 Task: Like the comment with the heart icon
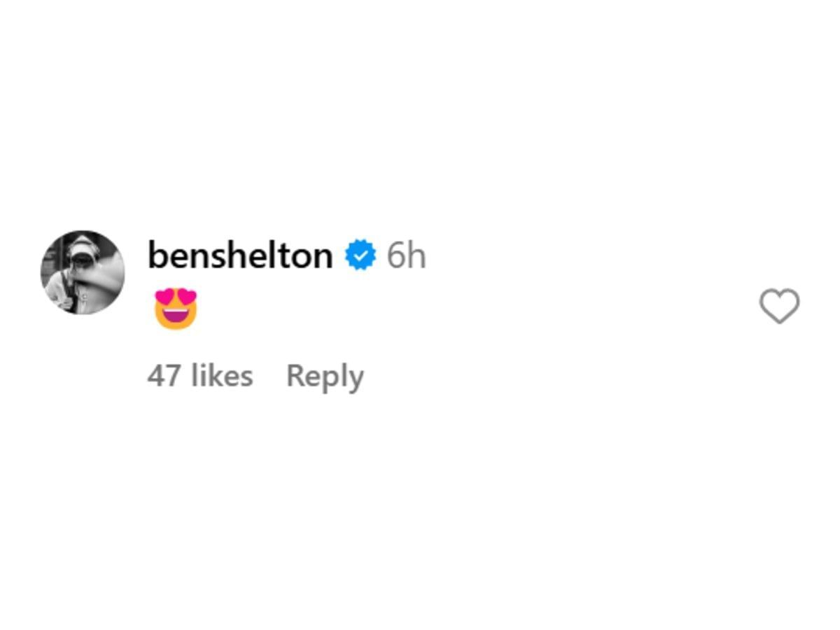click(x=779, y=306)
